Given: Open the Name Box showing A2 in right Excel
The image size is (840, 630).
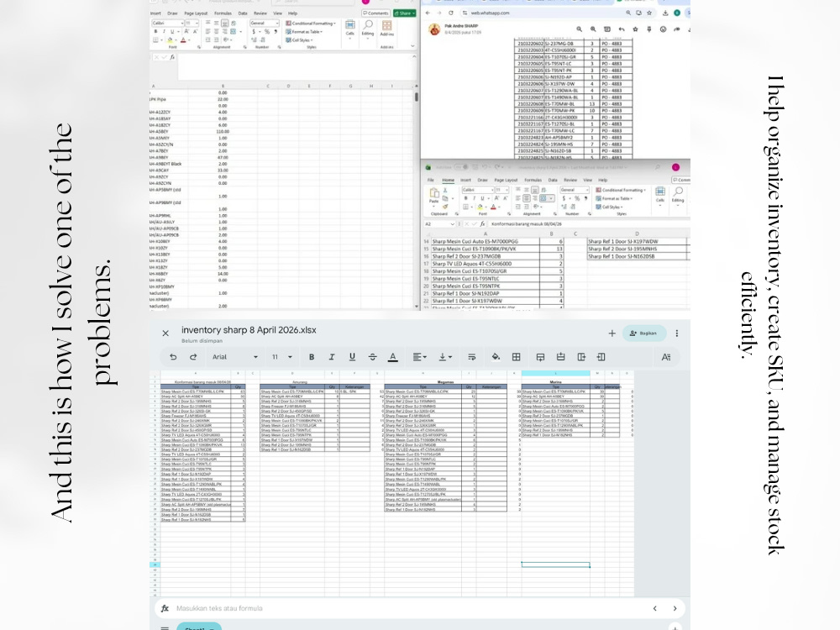Looking at the screenshot, I should [439, 224].
